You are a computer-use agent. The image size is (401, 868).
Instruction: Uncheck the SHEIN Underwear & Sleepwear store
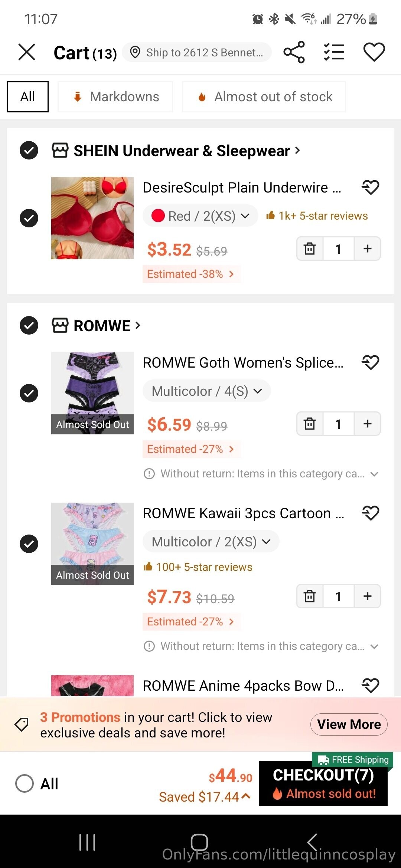tap(29, 150)
